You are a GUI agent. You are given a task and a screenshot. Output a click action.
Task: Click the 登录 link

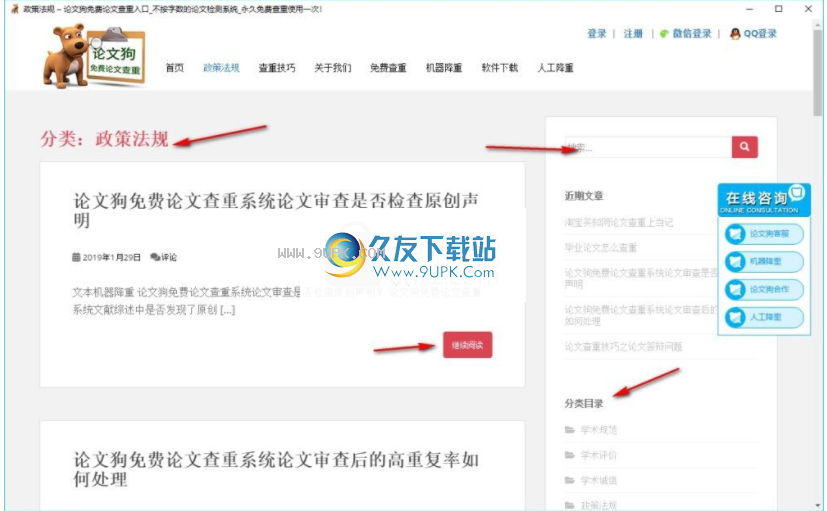597,34
